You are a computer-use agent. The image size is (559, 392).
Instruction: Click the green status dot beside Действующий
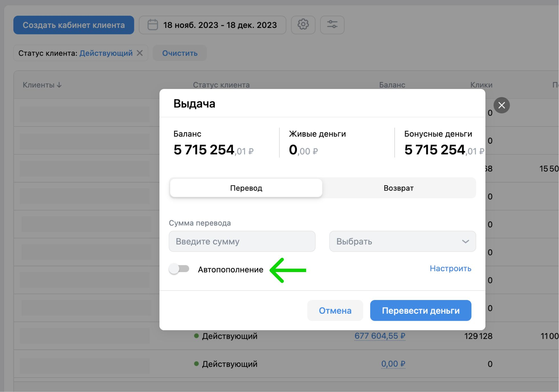tap(196, 336)
